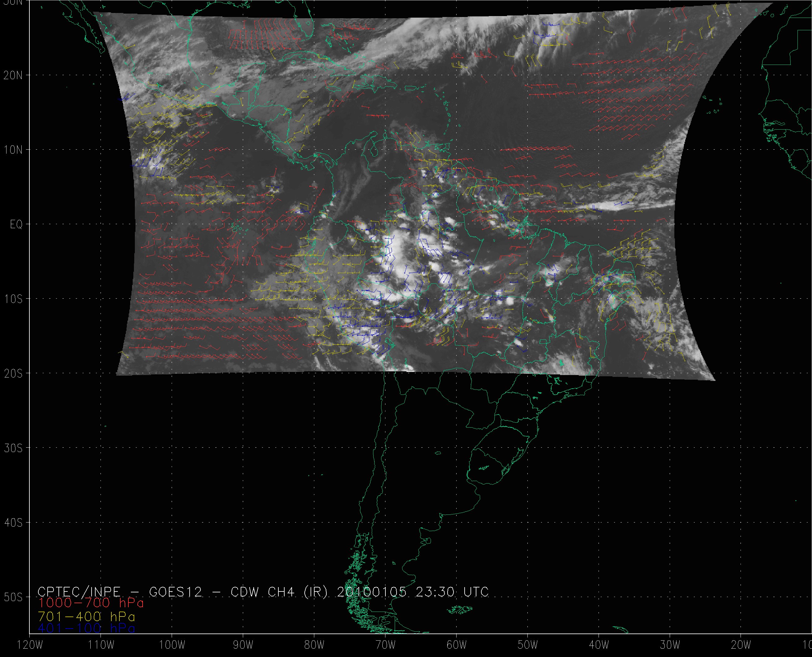Click the 30W longitude axis label
Screen dimensions: 812x657
pos(670,645)
